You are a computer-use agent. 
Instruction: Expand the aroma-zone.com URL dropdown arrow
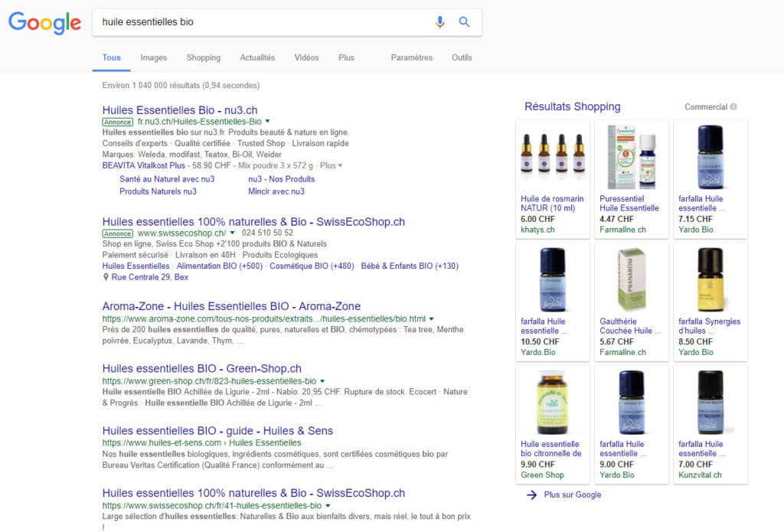431,319
